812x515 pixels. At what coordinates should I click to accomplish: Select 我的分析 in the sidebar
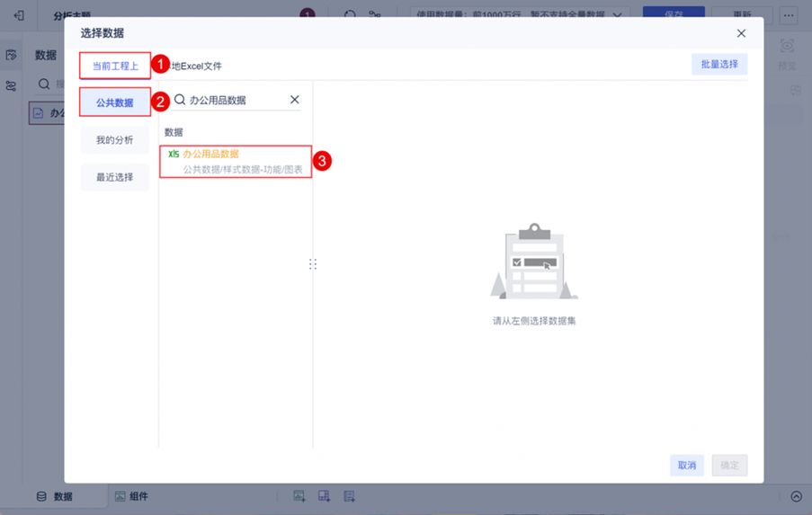point(114,139)
